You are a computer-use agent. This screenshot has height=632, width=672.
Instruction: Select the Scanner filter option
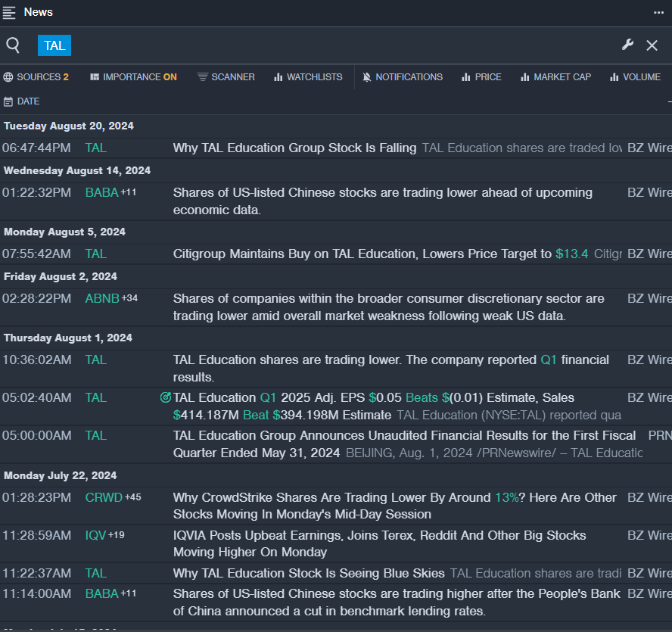pyautogui.click(x=226, y=77)
